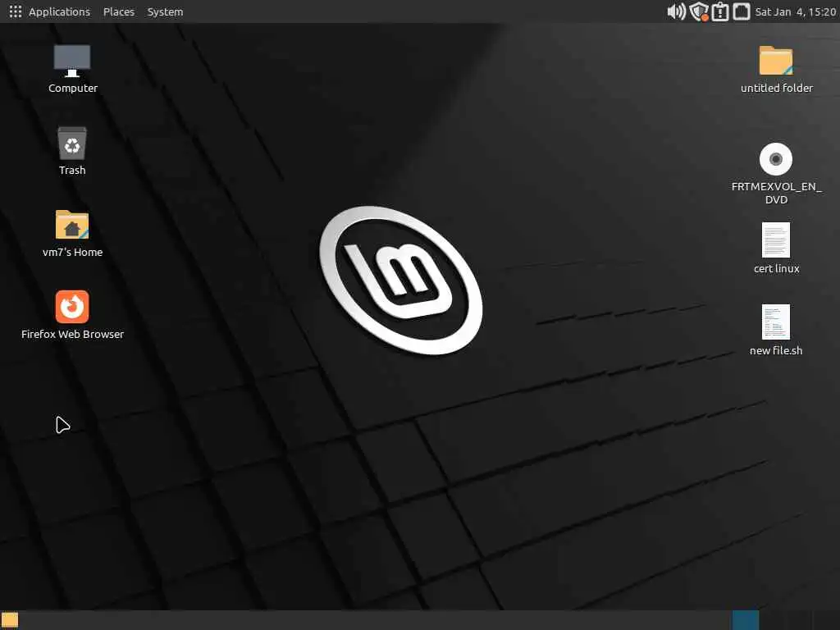Image resolution: width=840 pixels, height=630 pixels.
Task: Click the 'cert linux' label text
Action: point(776,269)
